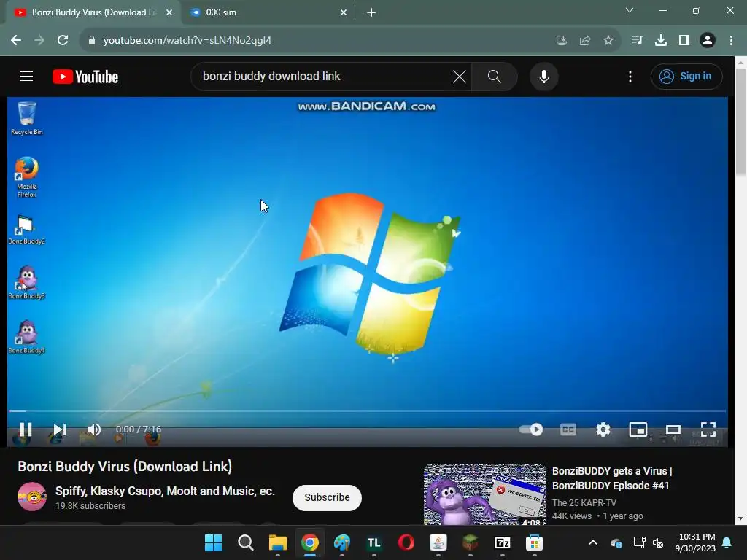747x560 pixels.
Task: Go to YouTube home via logo
Action: [x=85, y=77]
